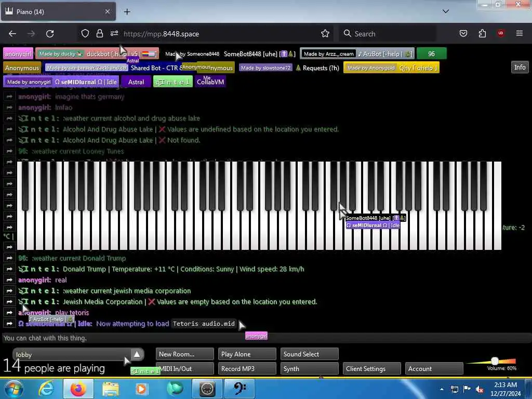Image resolution: width=532 pixels, height=399 pixels.
Task: Open the Sound Select button
Action: pos(310,354)
